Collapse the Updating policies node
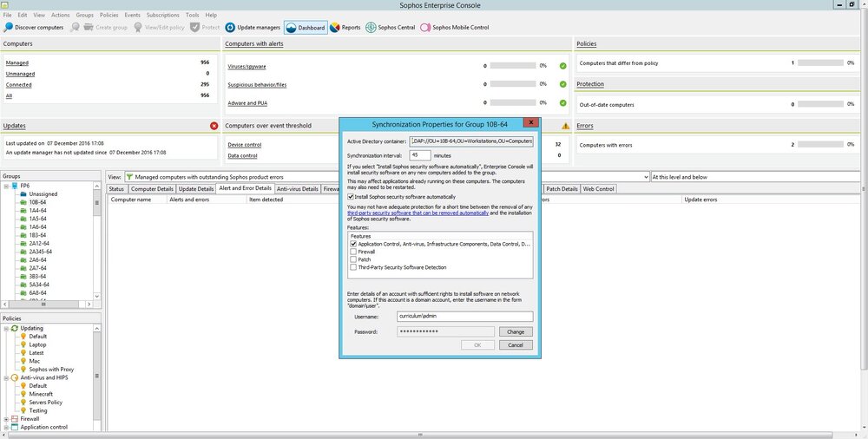 (6, 328)
